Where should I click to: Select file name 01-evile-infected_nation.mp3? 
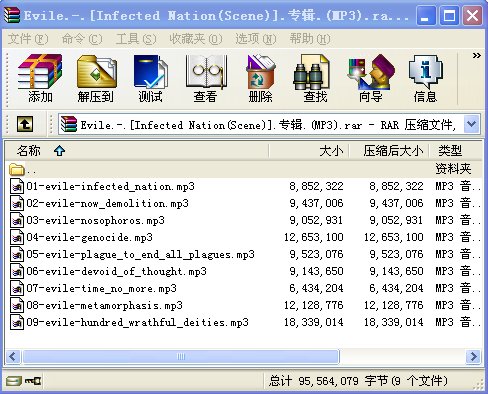click(x=110, y=186)
